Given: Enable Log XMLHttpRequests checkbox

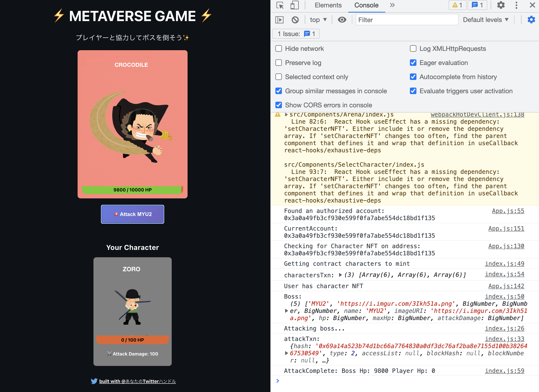Looking at the screenshot, I should point(413,49).
